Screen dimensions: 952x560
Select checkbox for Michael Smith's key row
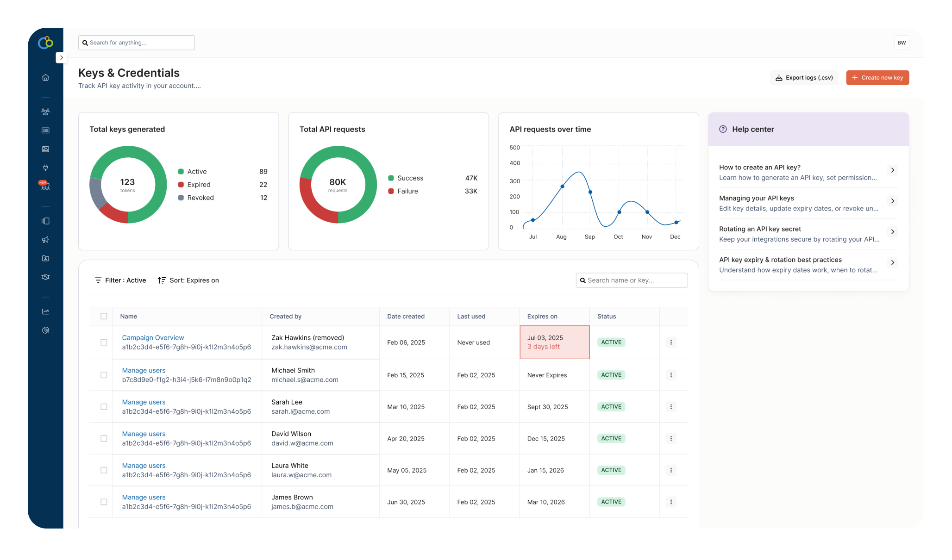pyautogui.click(x=104, y=375)
